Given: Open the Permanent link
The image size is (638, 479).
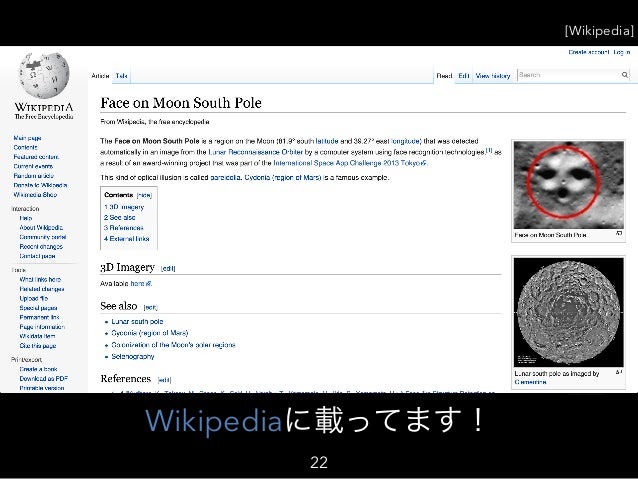Looking at the screenshot, I should tap(39, 317).
